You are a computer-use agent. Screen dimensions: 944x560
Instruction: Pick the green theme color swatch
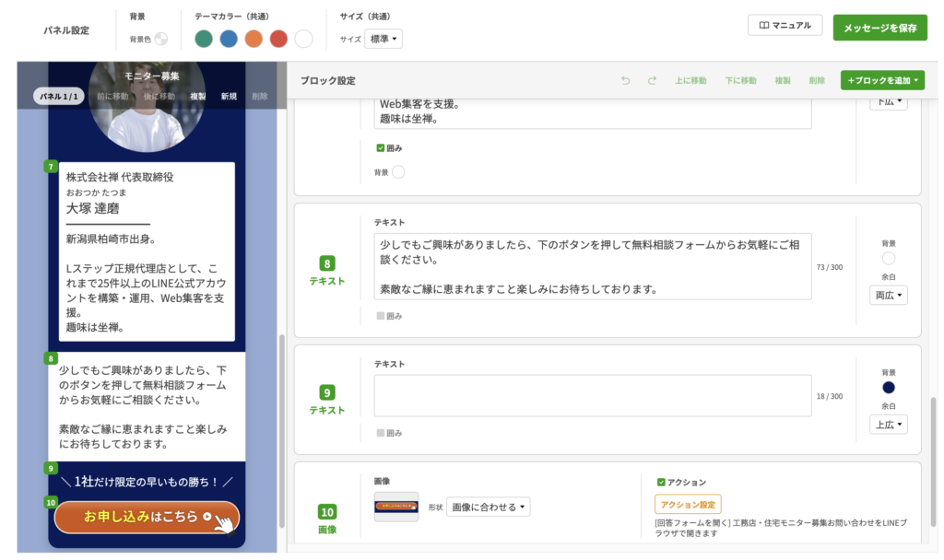(x=204, y=39)
